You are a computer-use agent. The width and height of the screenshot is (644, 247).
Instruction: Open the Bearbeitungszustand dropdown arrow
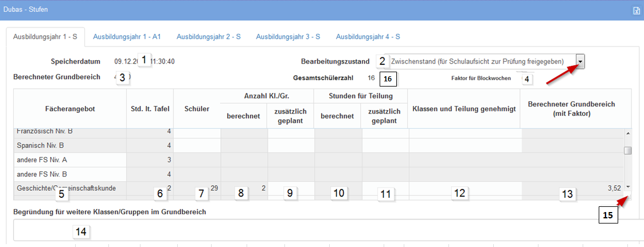point(580,61)
